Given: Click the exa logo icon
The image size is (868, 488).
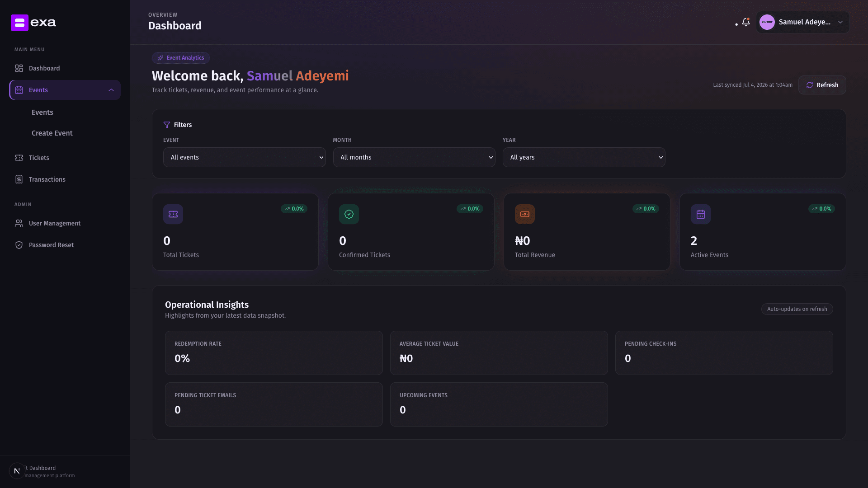Looking at the screenshot, I should click(20, 23).
